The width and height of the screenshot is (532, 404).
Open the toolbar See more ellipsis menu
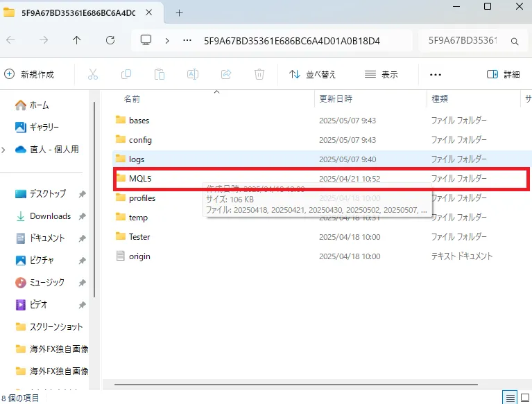(x=436, y=75)
